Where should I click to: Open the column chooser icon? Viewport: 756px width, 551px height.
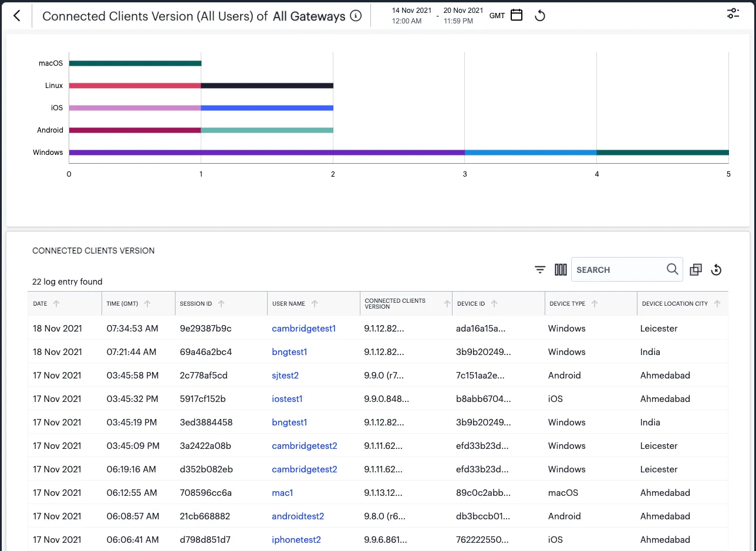click(561, 269)
